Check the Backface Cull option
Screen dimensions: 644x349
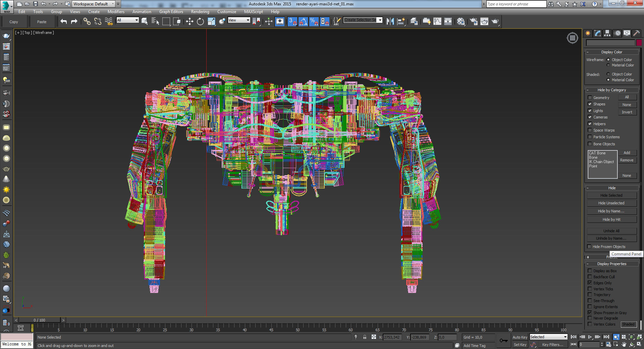[590, 277]
